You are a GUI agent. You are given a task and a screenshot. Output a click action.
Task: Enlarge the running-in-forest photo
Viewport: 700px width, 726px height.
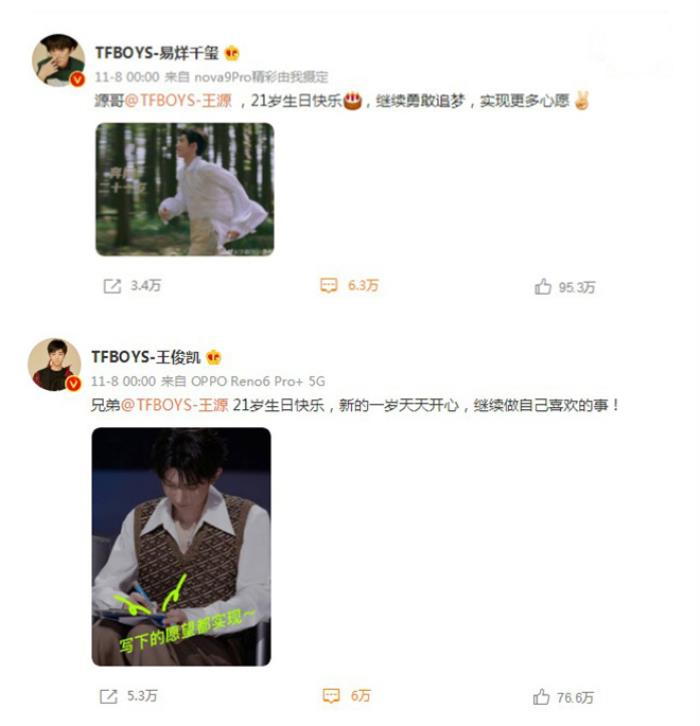click(185, 189)
